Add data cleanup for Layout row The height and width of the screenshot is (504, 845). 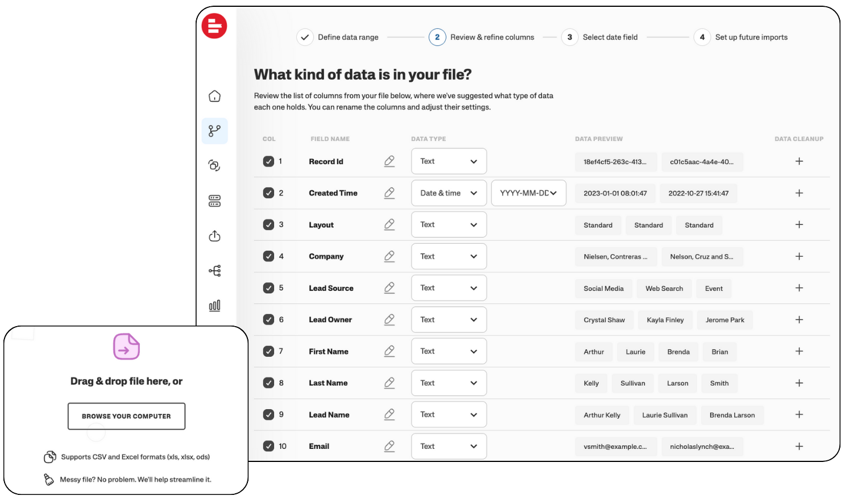[x=799, y=224]
